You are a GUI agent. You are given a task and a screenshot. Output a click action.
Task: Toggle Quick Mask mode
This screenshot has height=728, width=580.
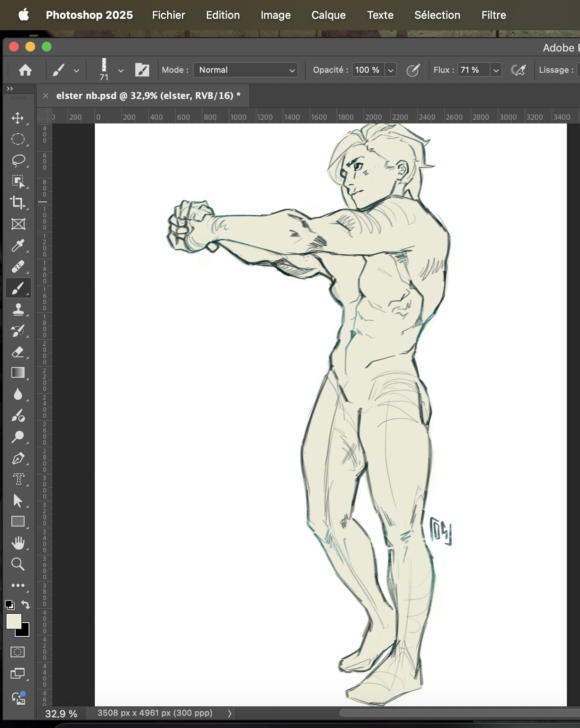(x=18, y=652)
